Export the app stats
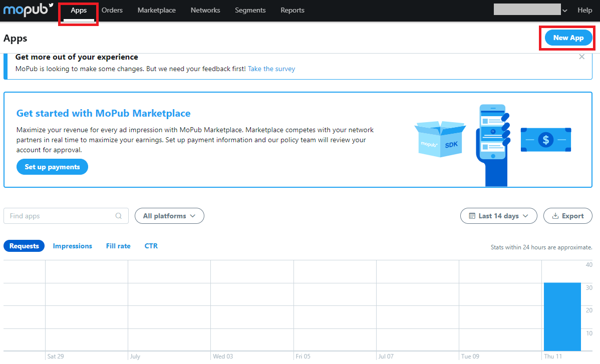The height and width of the screenshot is (364, 600). [568, 216]
